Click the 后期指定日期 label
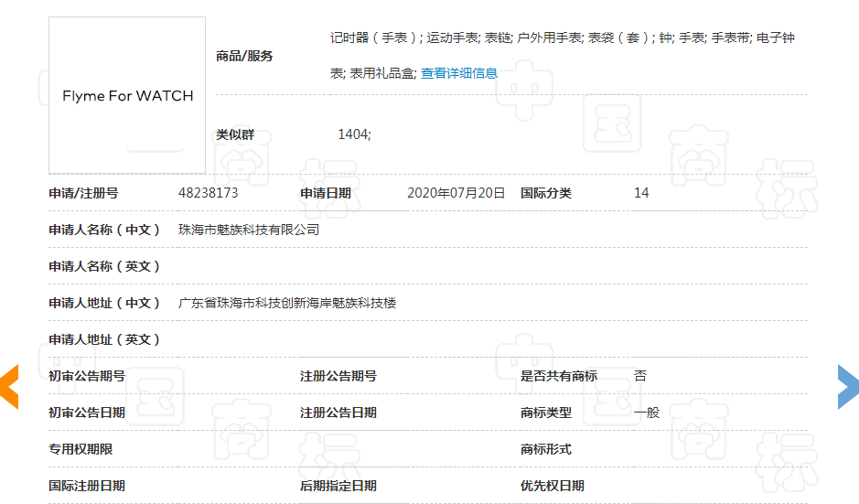 338,487
